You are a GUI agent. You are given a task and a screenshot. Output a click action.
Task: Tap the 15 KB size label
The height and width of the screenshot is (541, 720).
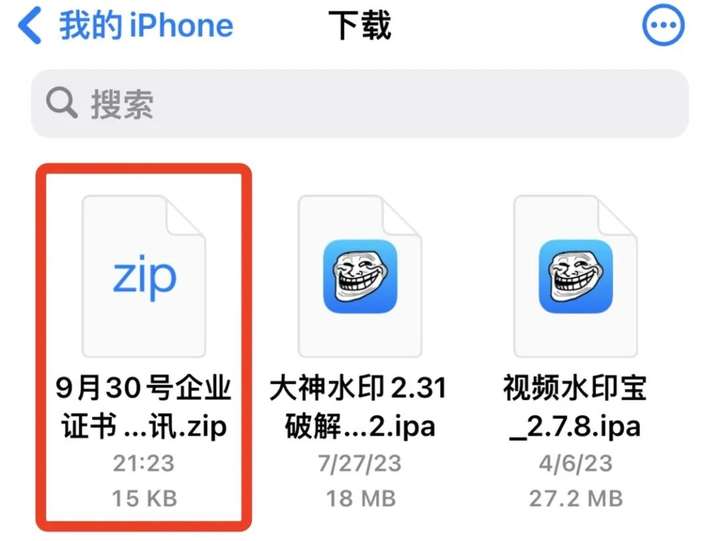pyautogui.click(x=144, y=498)
